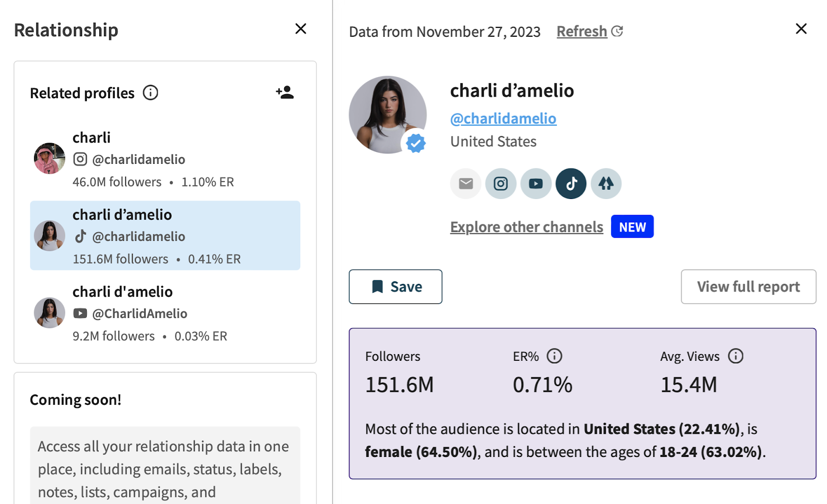Screen dimensions: 827x504
Task: Click the Linktree channel icon
Action: pyautogui.click(x=606, y=184)
